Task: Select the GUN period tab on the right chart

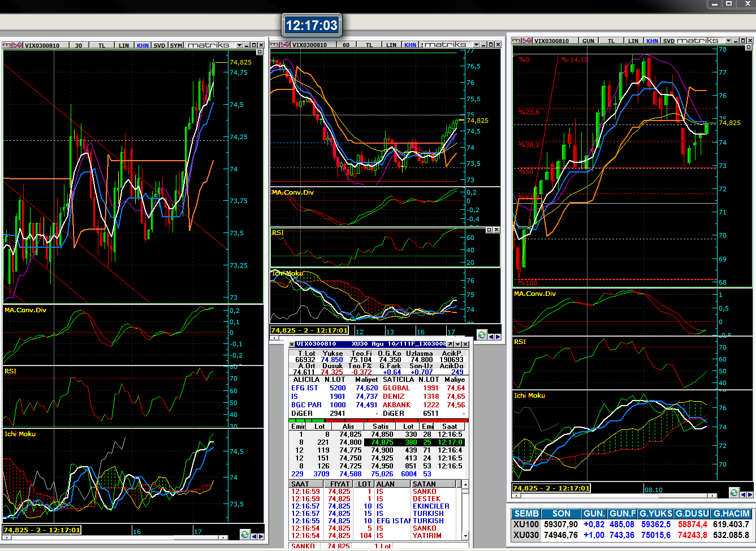Action: [588, 41]
